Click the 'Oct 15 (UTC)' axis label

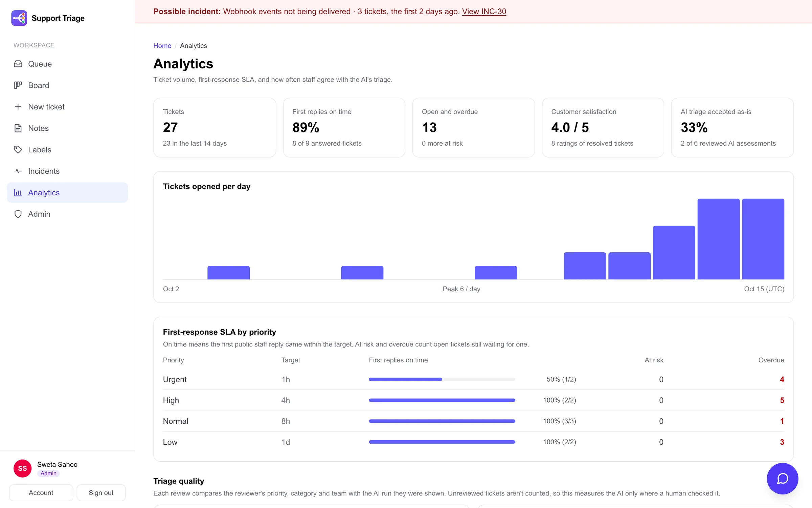pos(764,289)
